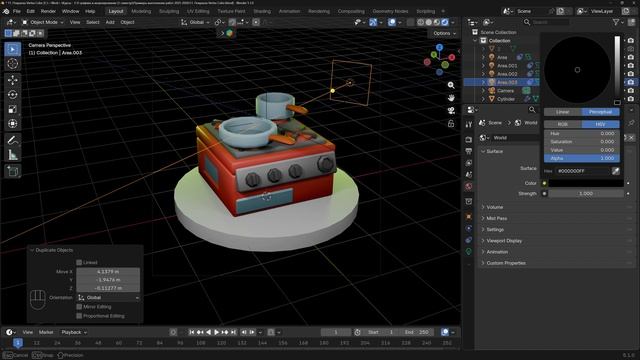Activate the 3D Cursor tool
Screen dimensions: 640x360
pos(13,64)
